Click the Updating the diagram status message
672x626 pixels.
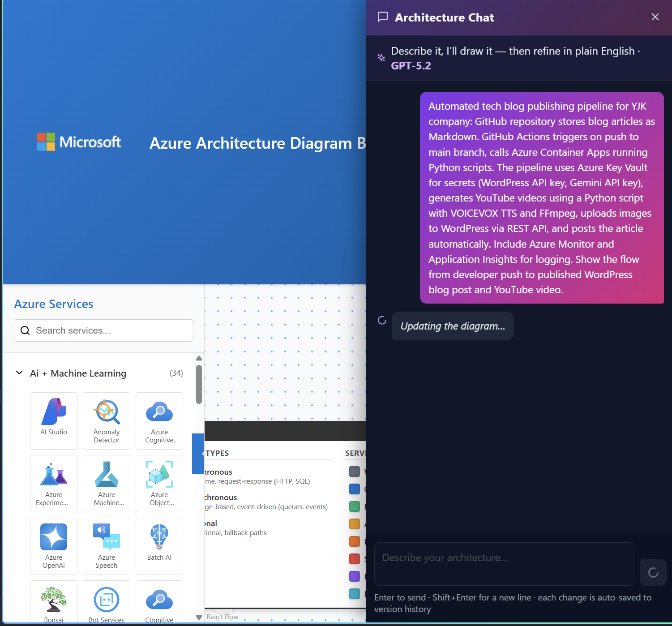(x=453, y=326)
